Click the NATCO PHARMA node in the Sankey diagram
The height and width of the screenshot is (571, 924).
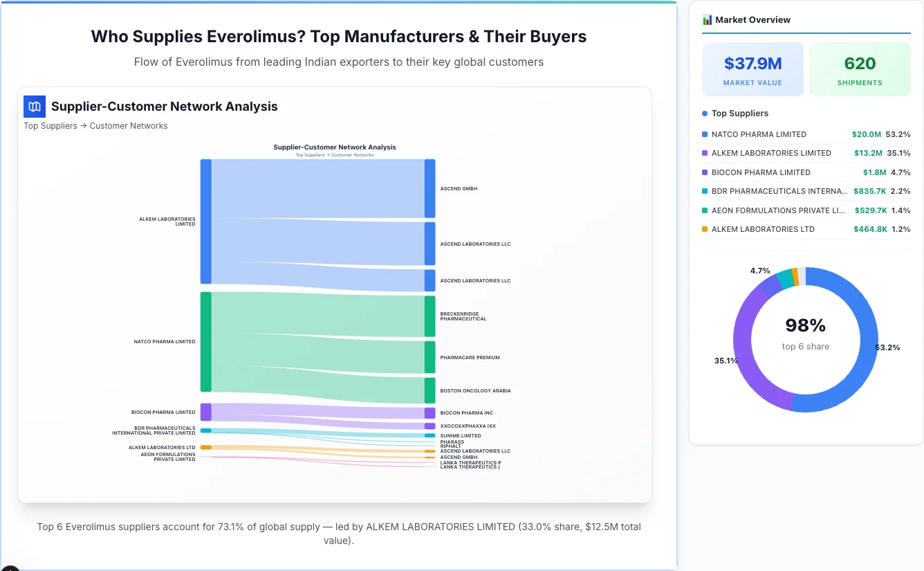(x=205, y=341)
